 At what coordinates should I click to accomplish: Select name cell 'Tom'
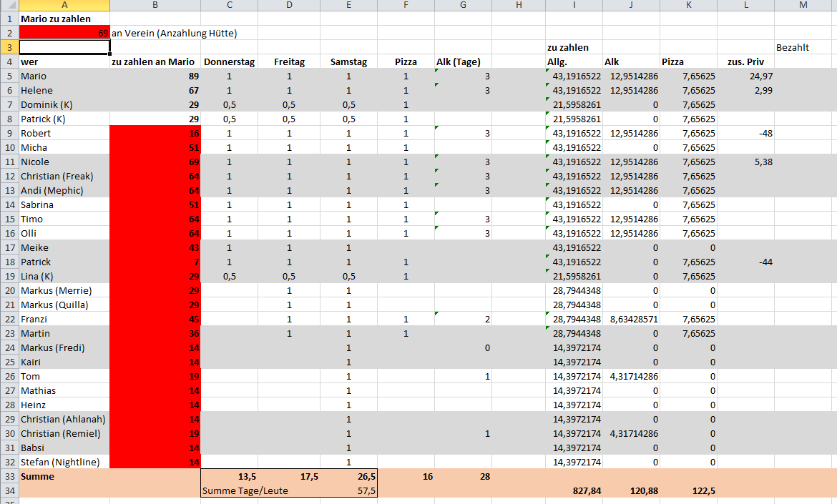pos(64,377)
